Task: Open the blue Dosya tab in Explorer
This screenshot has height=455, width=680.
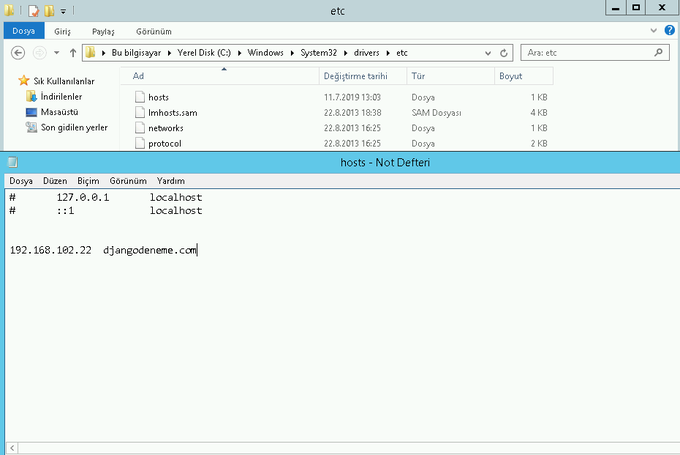Action: pyautogui.click(x=24, y=31)
